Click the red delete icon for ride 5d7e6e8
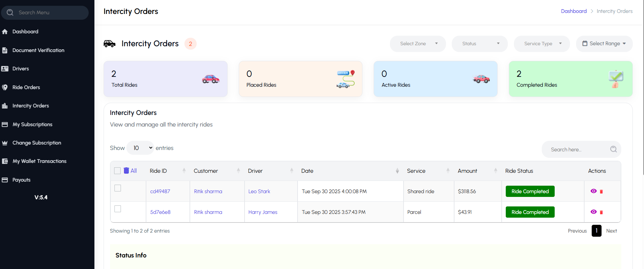The image size is (644, 269). (x=601, y=212)
